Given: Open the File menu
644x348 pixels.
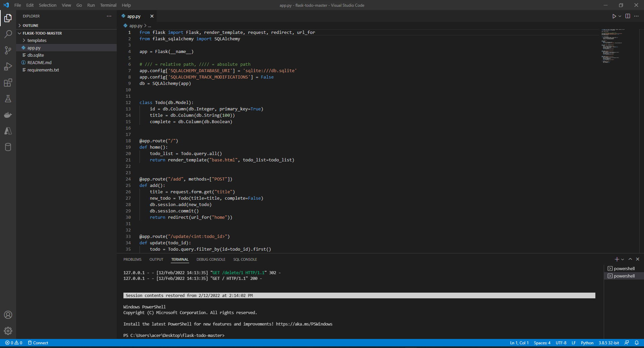Looking at the screenshot, I should (18, 5).
